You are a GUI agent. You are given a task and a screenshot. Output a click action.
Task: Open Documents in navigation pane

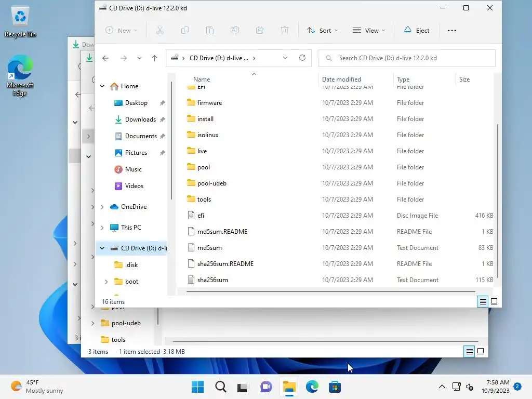140,136
